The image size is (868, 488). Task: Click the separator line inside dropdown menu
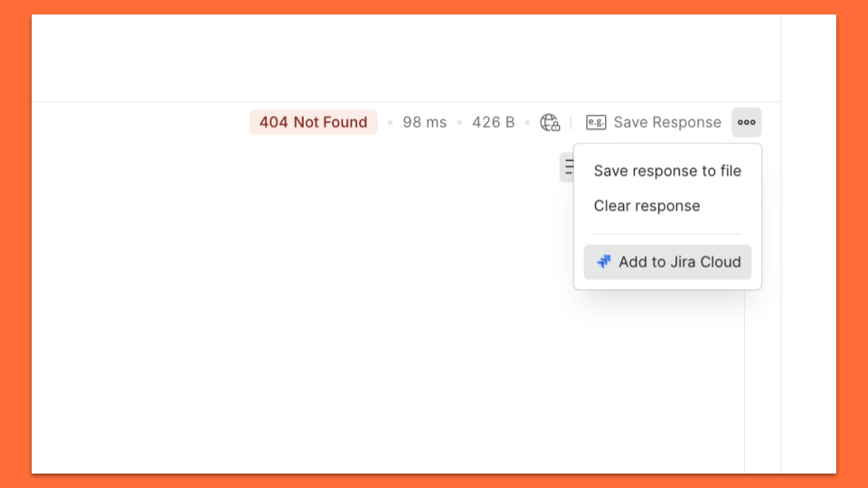coord(667,234)
